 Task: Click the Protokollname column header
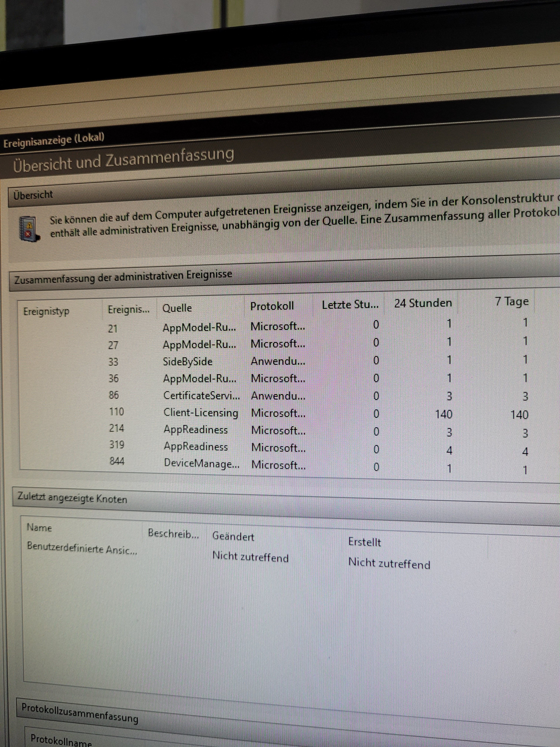pyautogui.click(x=61, y=740)
